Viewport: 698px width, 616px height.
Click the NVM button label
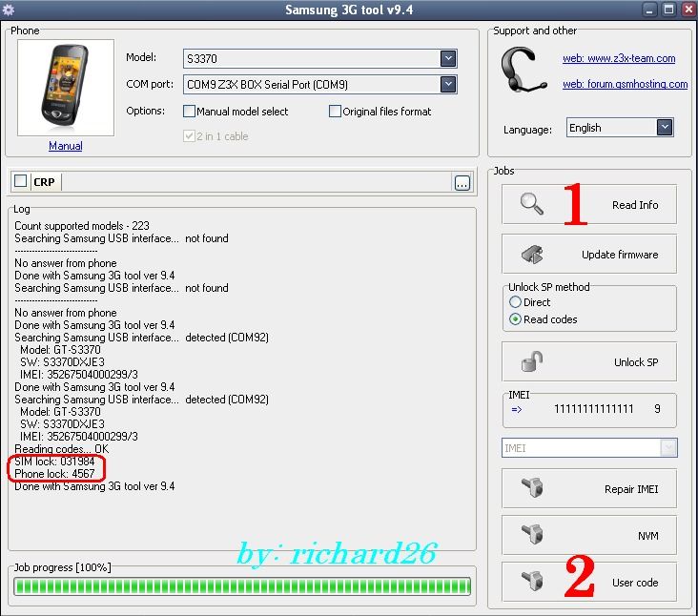tap(647, 536)
